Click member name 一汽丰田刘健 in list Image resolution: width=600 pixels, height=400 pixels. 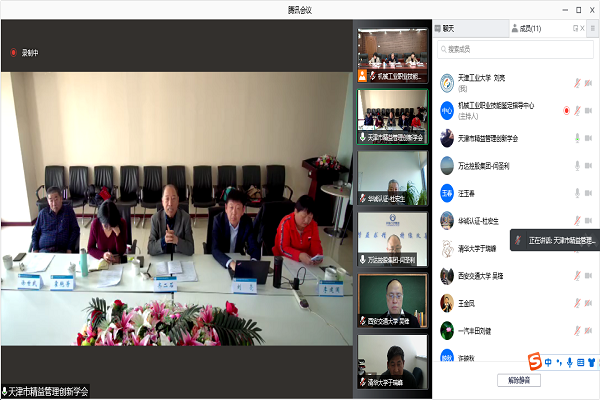coord(474,331)
